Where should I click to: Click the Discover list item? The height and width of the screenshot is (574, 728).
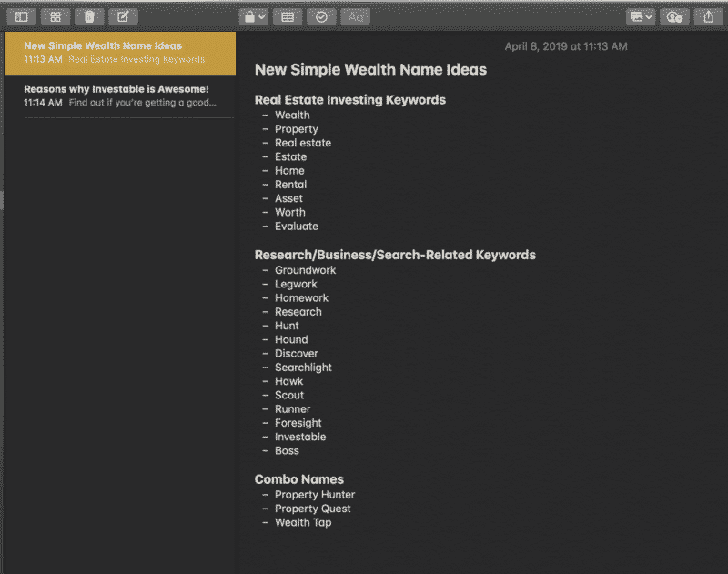297,354
